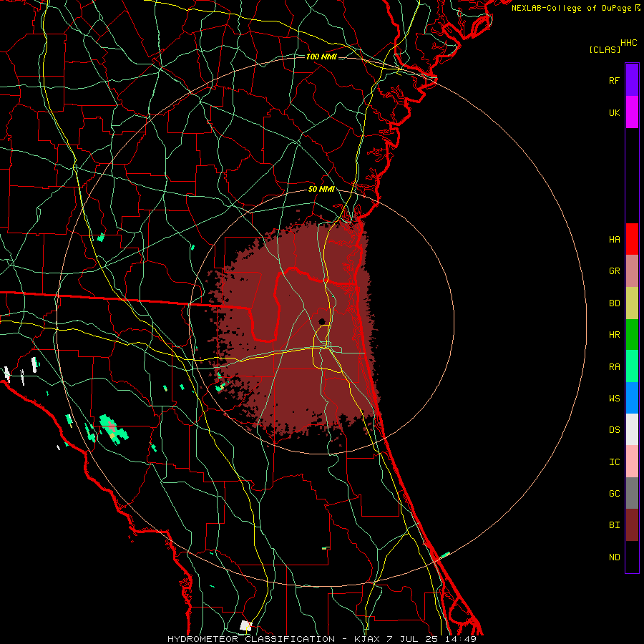Click the BI brown legend swatch

click(632, 525)
